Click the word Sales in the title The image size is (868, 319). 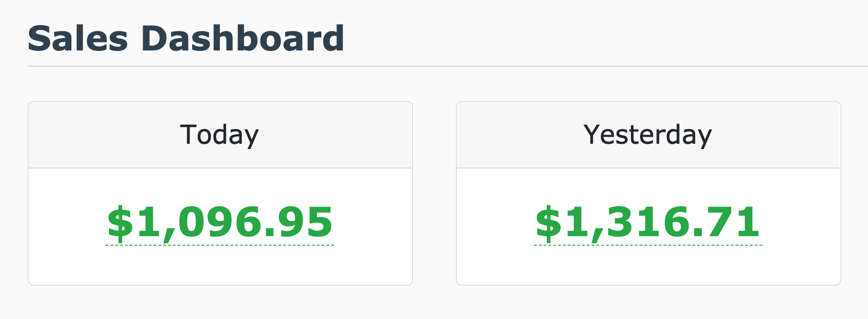tap(78, 39)
